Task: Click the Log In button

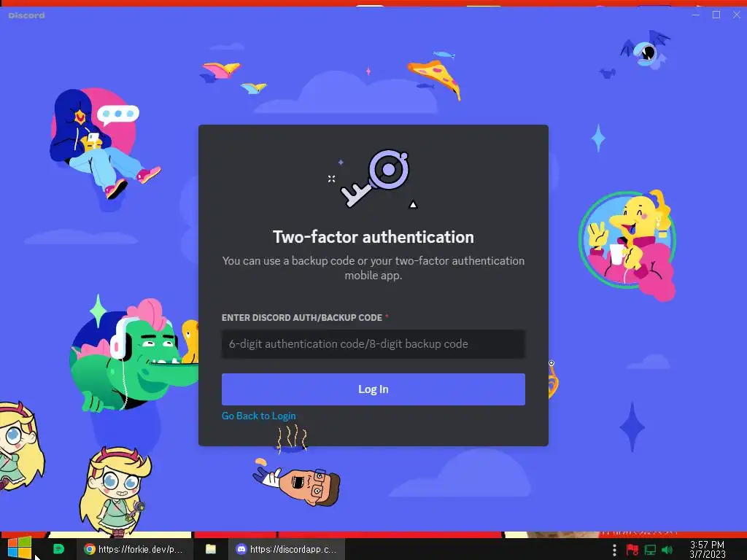Action: (373, 389)
